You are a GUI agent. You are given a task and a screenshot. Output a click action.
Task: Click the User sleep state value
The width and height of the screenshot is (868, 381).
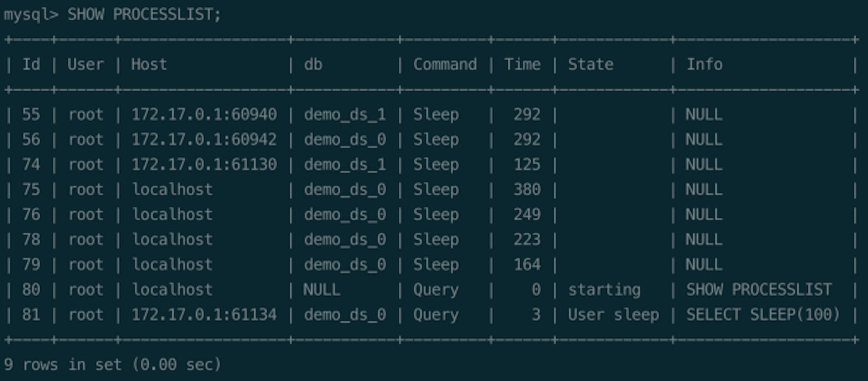613,314
